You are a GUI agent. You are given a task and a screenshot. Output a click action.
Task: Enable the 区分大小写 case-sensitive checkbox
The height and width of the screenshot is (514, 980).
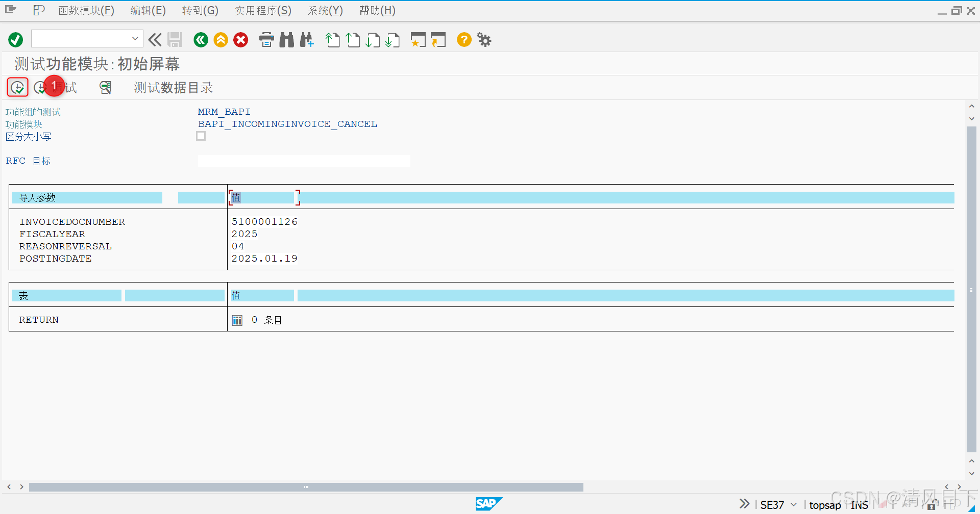click(x=201, y=136)
